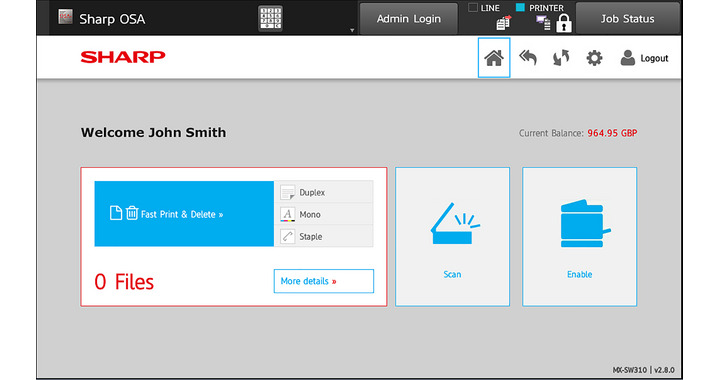Click the trash icon in Fast Print

click(x=132, y=213)
